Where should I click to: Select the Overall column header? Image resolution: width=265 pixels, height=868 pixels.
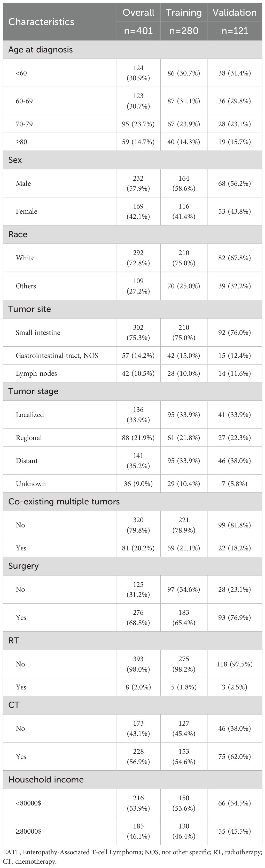[x=138, y=13]
